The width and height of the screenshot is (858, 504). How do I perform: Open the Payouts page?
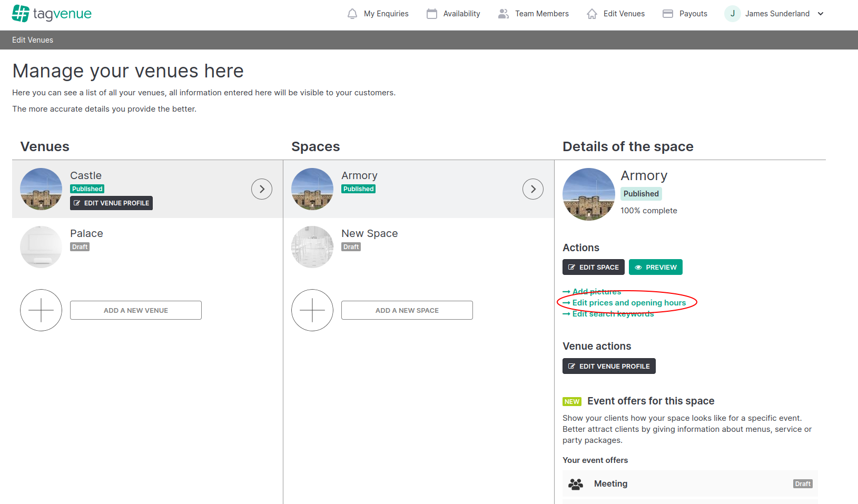click(693, 14)
